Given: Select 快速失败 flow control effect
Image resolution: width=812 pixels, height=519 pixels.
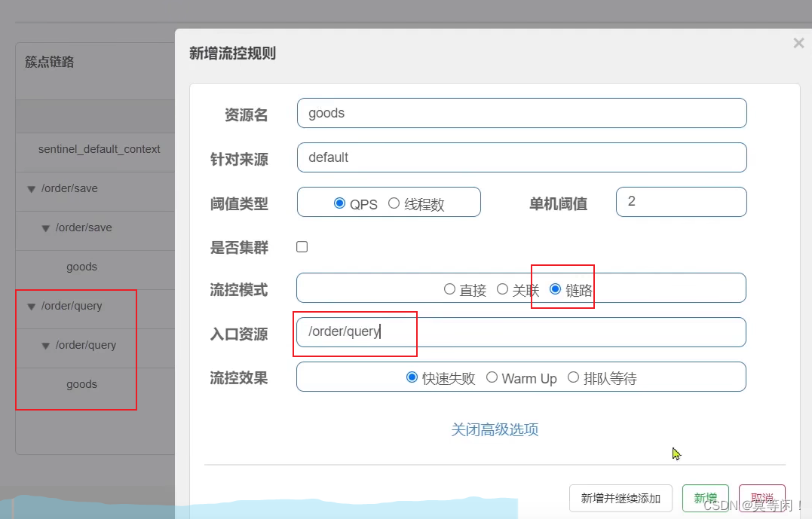Looking at the screenshot, I should click(412, 377).
